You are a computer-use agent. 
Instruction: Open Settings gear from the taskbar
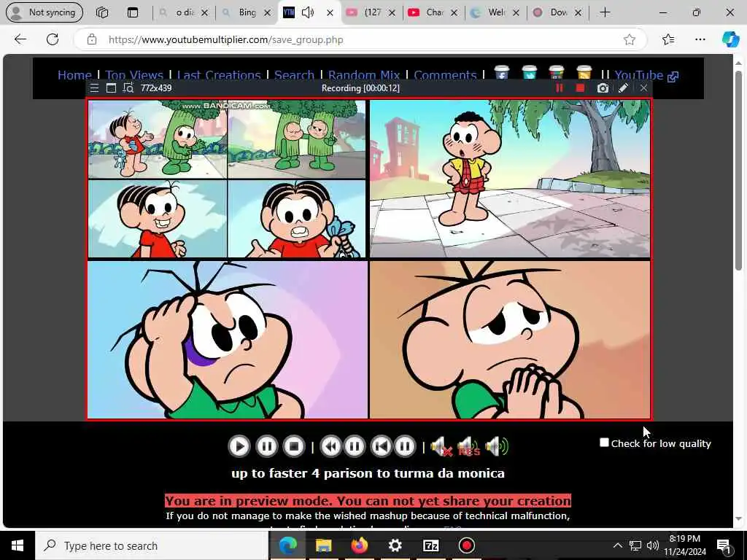[395, 545]
